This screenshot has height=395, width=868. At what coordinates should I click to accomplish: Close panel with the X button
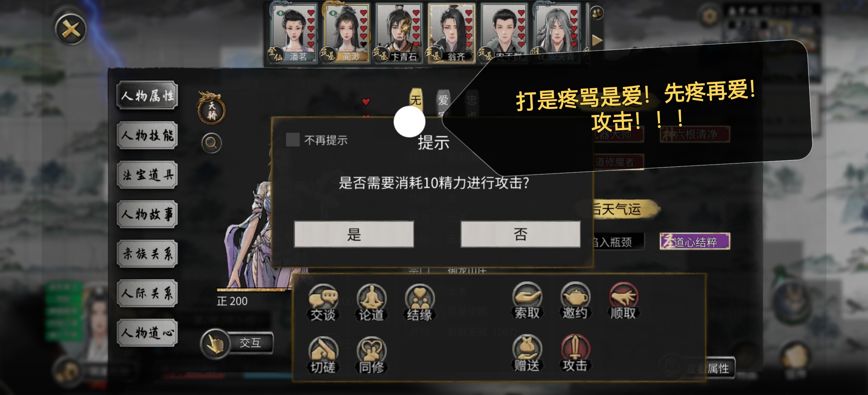click(x=71, y=29)
